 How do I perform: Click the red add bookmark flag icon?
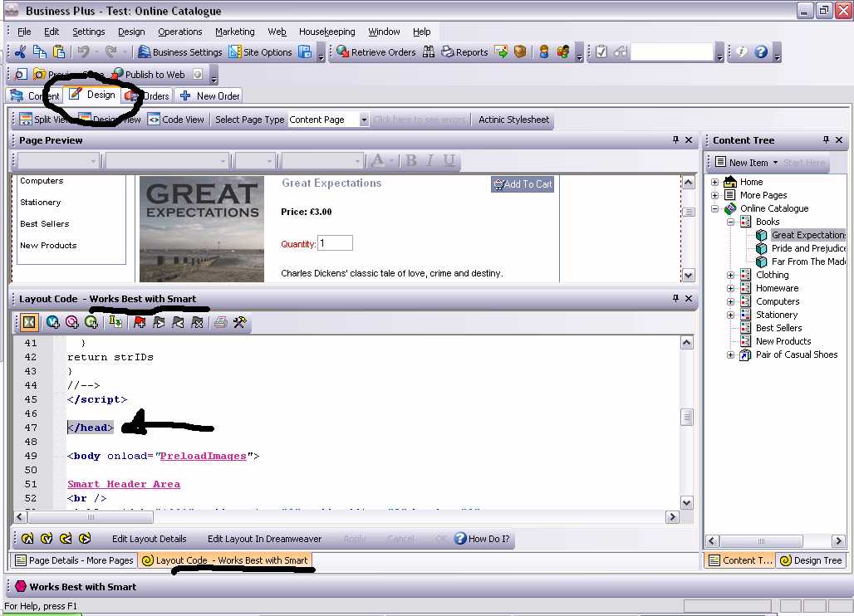point(140,322)
